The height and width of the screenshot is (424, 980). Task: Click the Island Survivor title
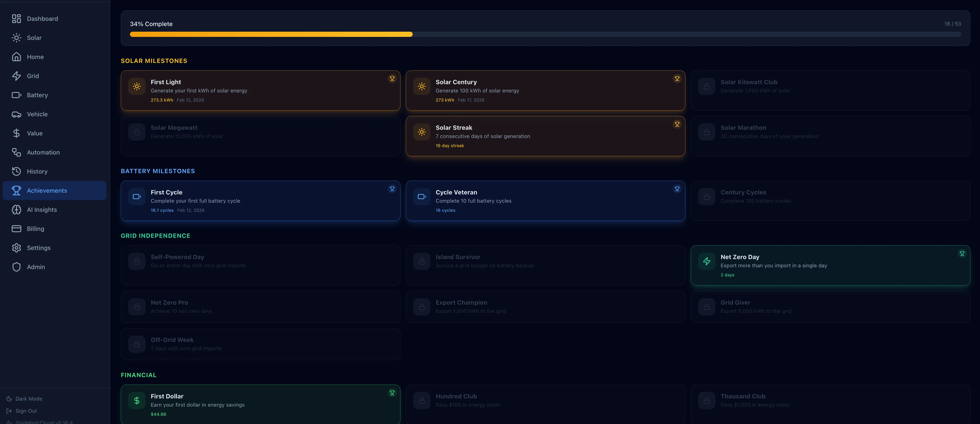[x=458, y=257]
